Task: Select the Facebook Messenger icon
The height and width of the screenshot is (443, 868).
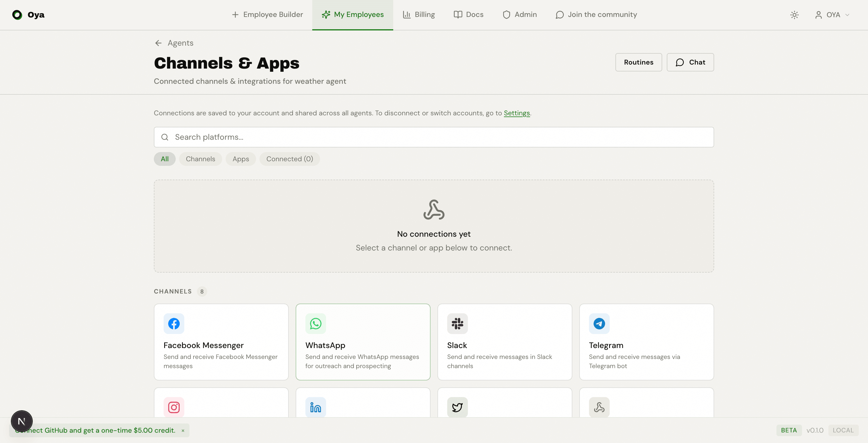Action: click(174, 323)
